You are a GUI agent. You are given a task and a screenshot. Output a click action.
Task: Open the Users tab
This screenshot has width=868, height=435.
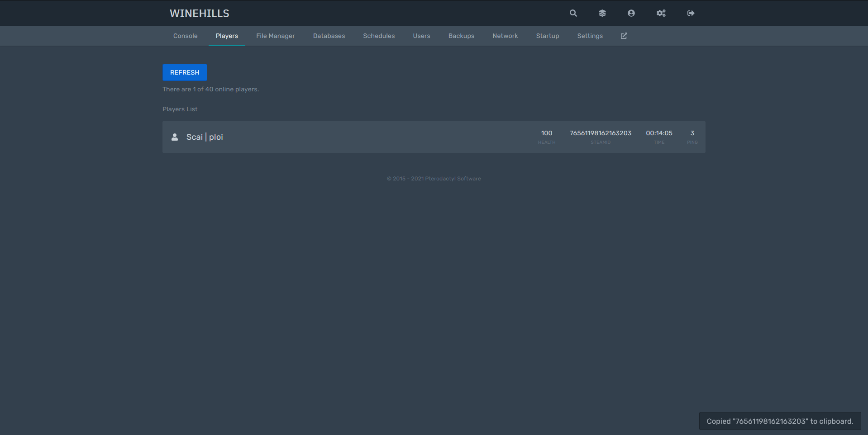(421, 36)
